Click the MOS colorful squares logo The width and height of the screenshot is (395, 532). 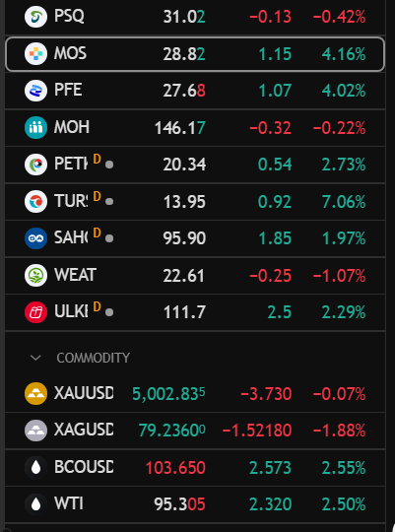35,53
